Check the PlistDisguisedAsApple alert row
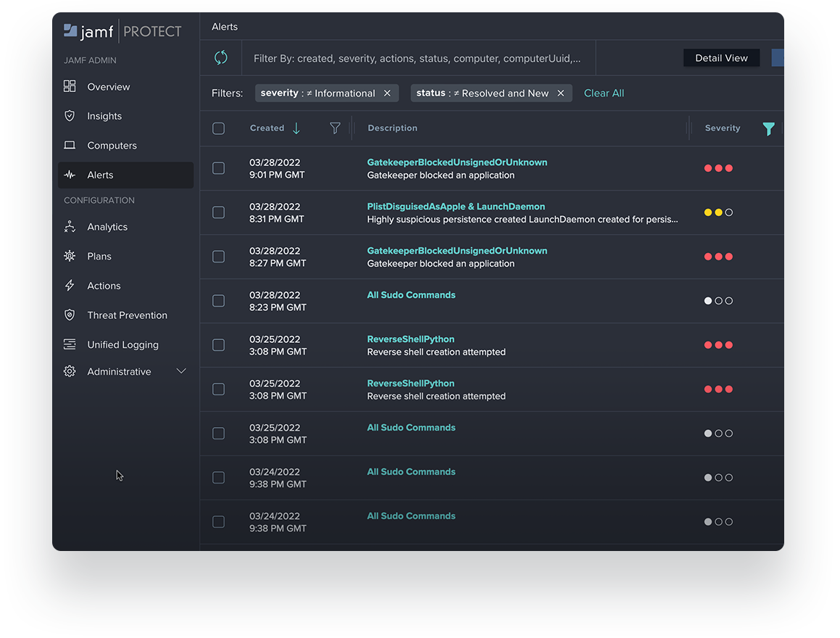The image size is (840, 638). coord(219,212)
